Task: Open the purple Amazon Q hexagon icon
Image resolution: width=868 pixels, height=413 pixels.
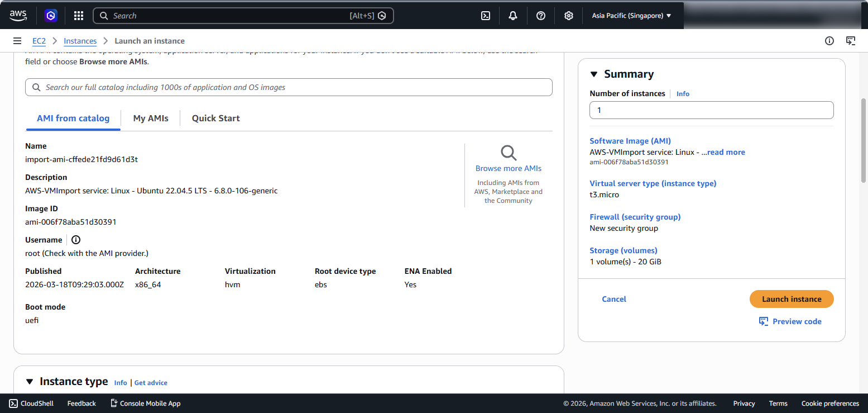Action: point(51,16)
